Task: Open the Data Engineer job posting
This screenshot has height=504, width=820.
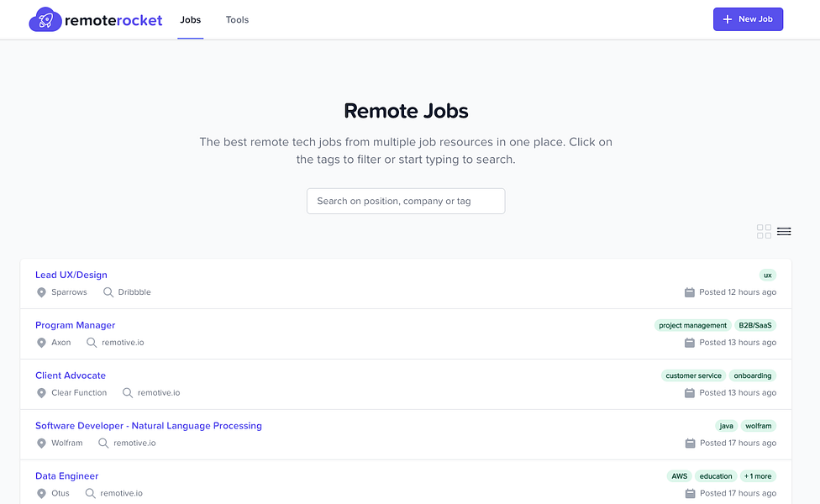Action: (x=67, y=475)
